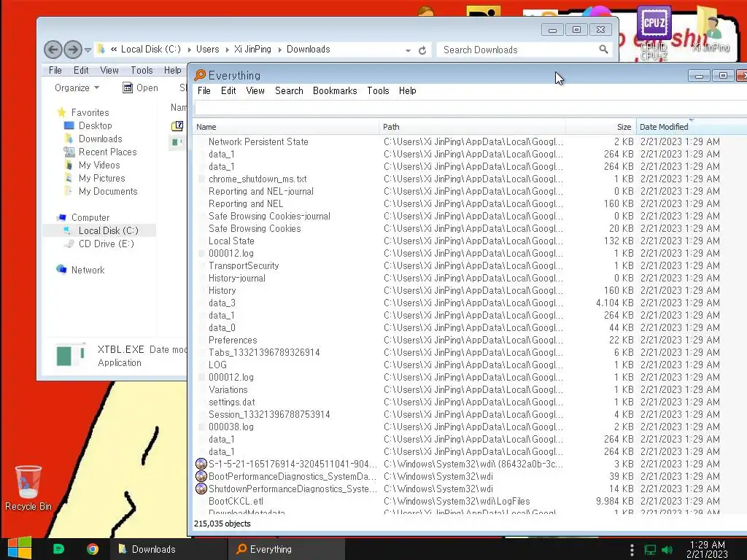The width and height of the screenshot is (747, 560).
Task: Select Recent Places in sidebar
Action: click(x=108, y=152)
